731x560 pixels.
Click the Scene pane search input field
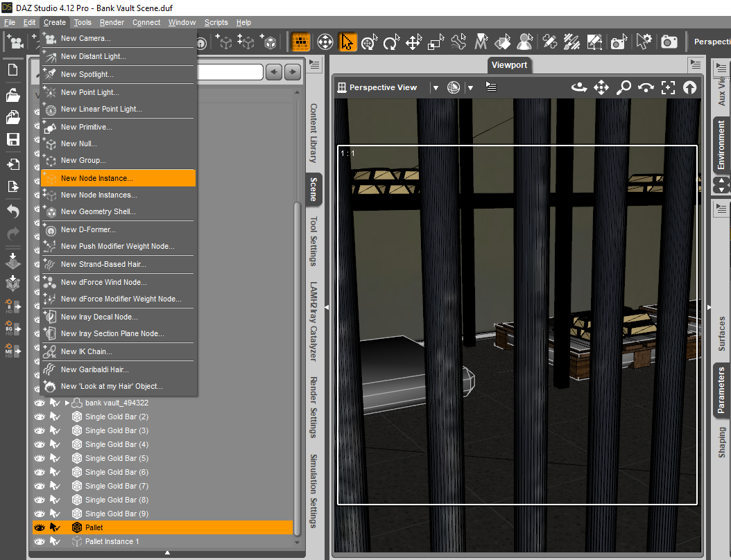pos(230,72)
